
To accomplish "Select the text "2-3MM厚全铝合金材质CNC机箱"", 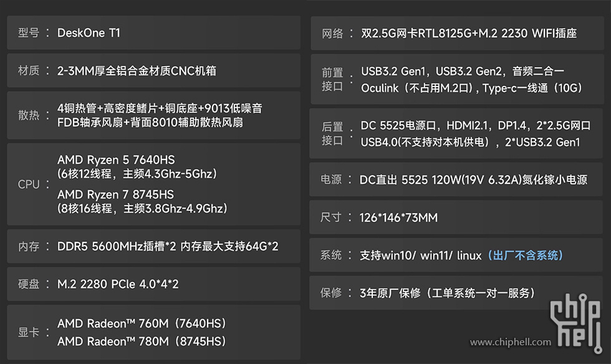I will click(137, 70).
